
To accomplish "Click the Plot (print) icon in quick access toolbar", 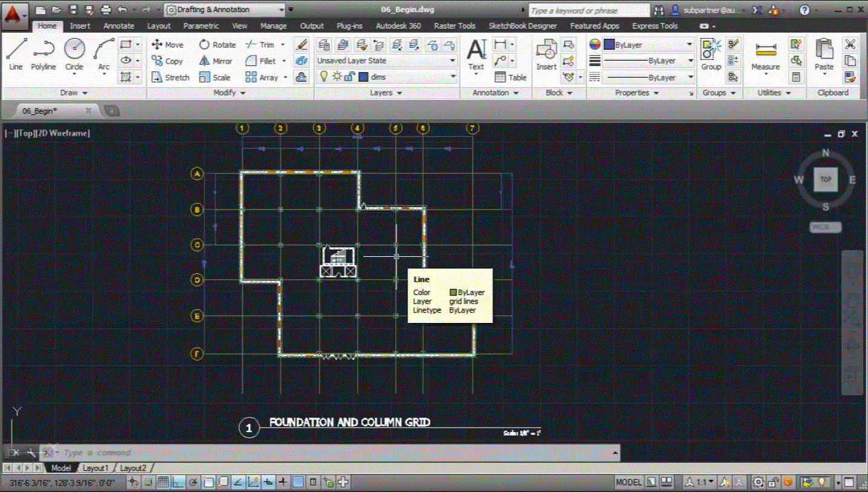I will 106,10.
